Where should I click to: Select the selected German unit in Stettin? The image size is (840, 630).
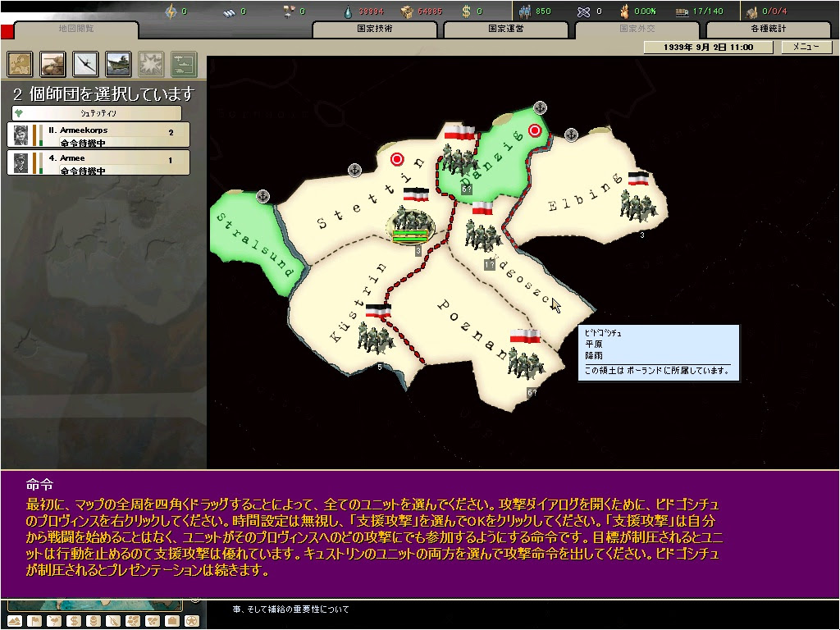coord(411,225)
